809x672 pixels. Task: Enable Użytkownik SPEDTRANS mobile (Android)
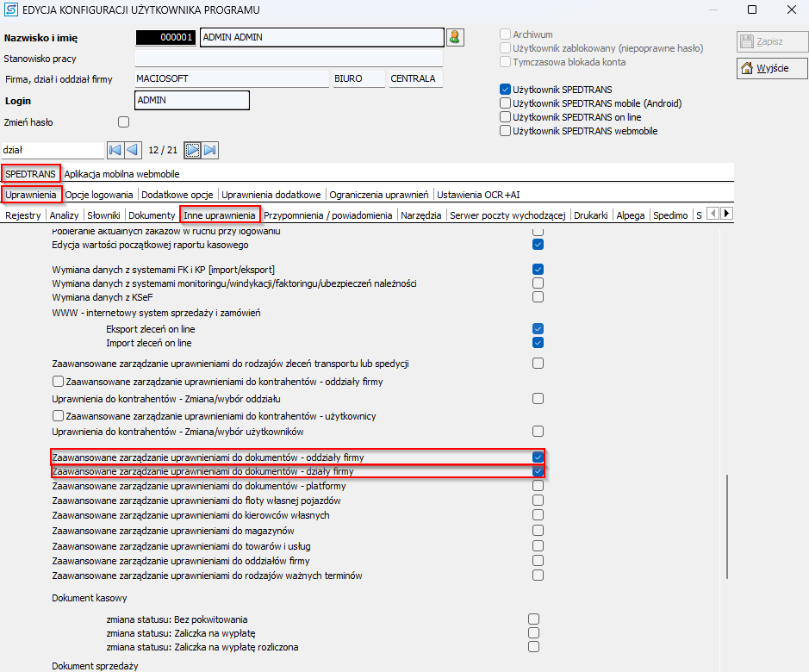point(505,103)
